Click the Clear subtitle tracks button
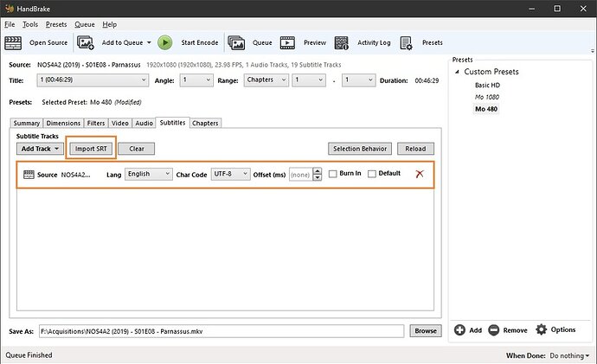This screenshot has height=364, width=597. tap(137, 149)
